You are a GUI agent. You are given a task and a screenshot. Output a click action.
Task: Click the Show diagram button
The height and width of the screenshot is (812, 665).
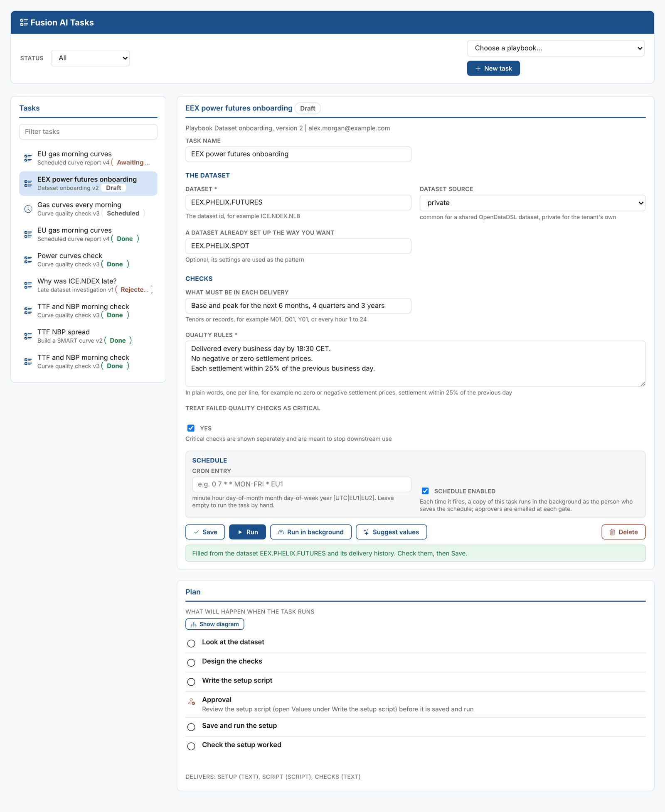point(214,624)
